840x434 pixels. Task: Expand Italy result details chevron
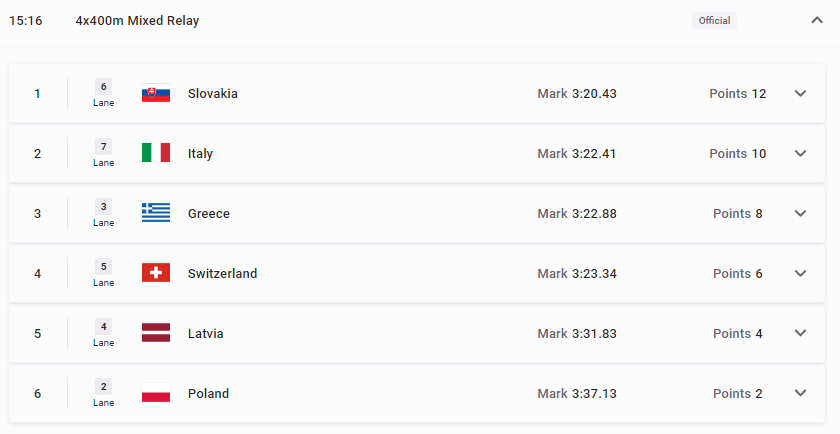(x=800, y=153)
